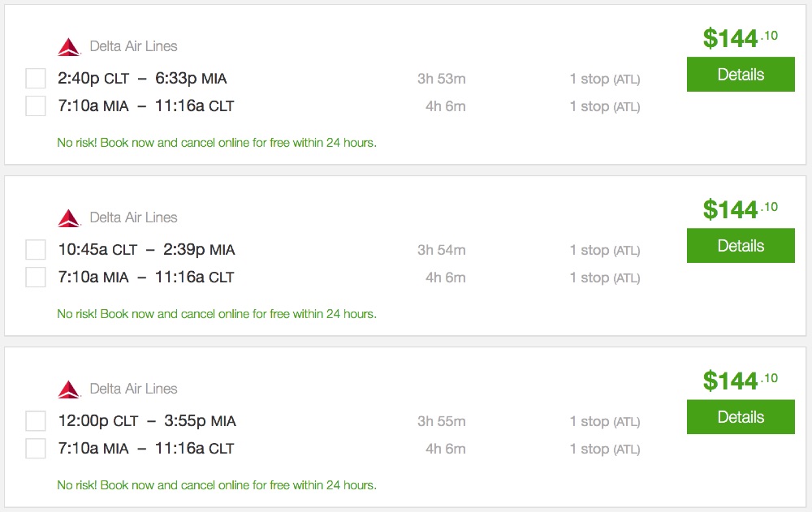Open Details for the 12:00p flight

pos(741,417)
